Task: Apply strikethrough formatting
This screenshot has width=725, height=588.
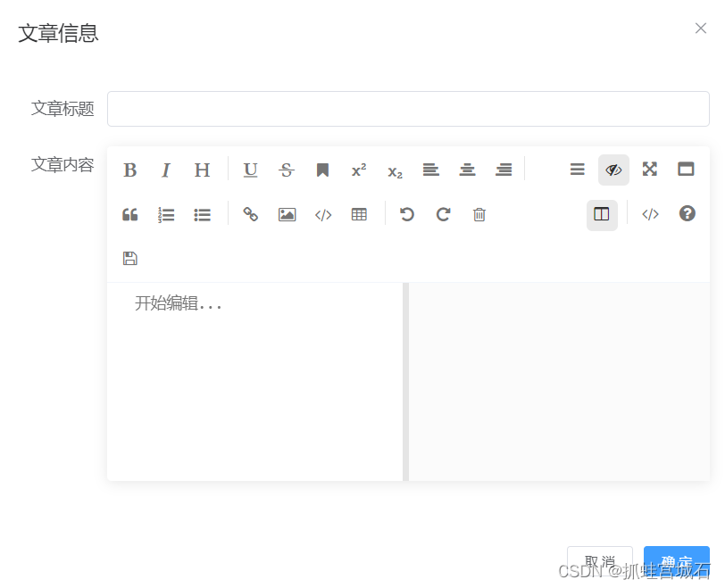Action: click(287, 170)
